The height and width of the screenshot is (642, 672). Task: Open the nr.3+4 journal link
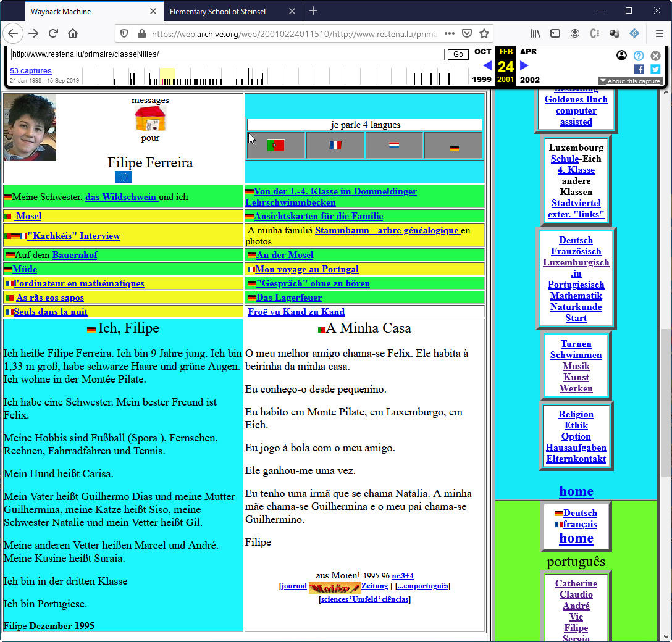pyautogui.click(x=403, y=575)
